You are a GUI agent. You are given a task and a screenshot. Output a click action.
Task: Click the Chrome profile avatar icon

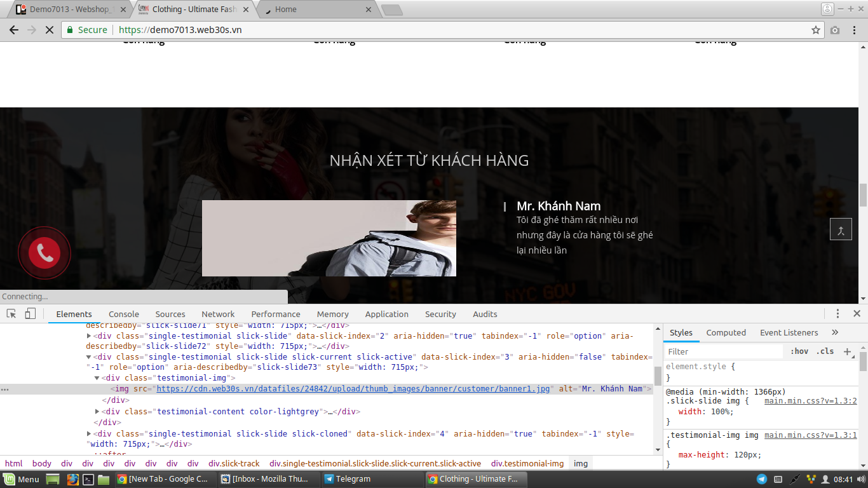pos(827,9)
